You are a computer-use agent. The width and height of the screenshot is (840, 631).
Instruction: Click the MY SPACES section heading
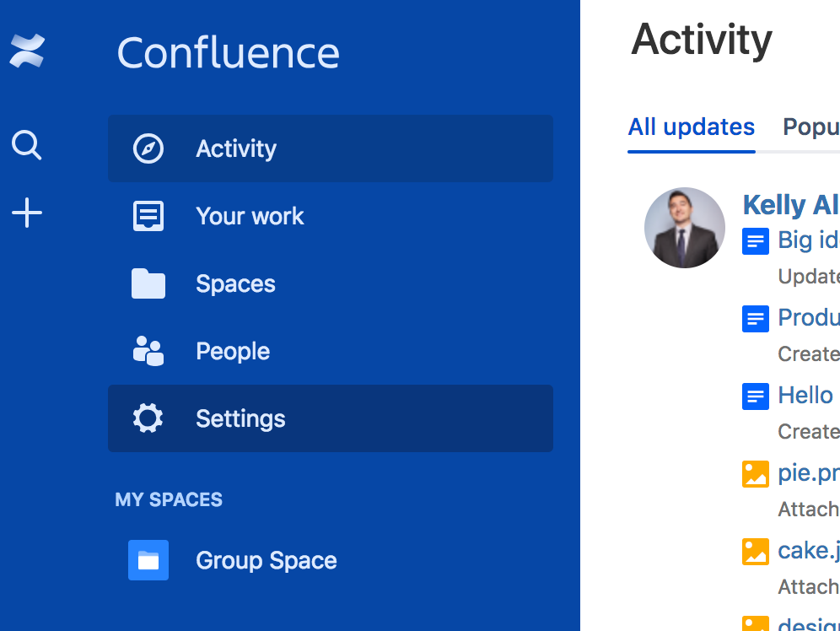click(x=169, y=499)
